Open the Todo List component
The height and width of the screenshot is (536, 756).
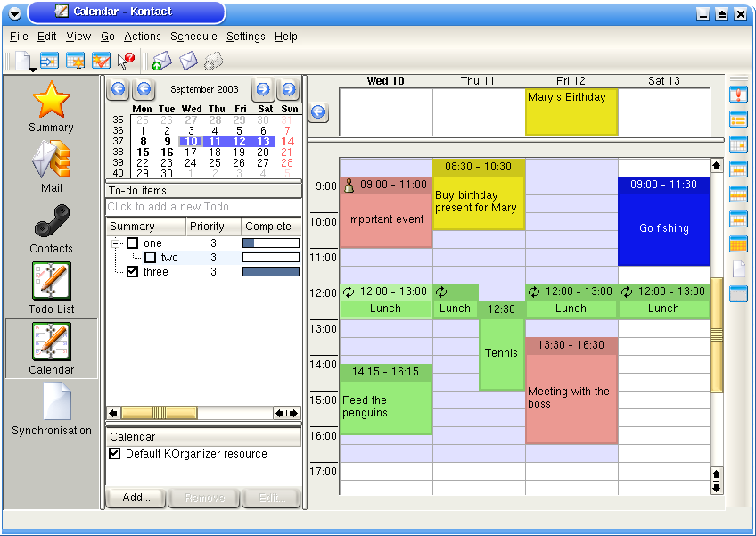51,287
